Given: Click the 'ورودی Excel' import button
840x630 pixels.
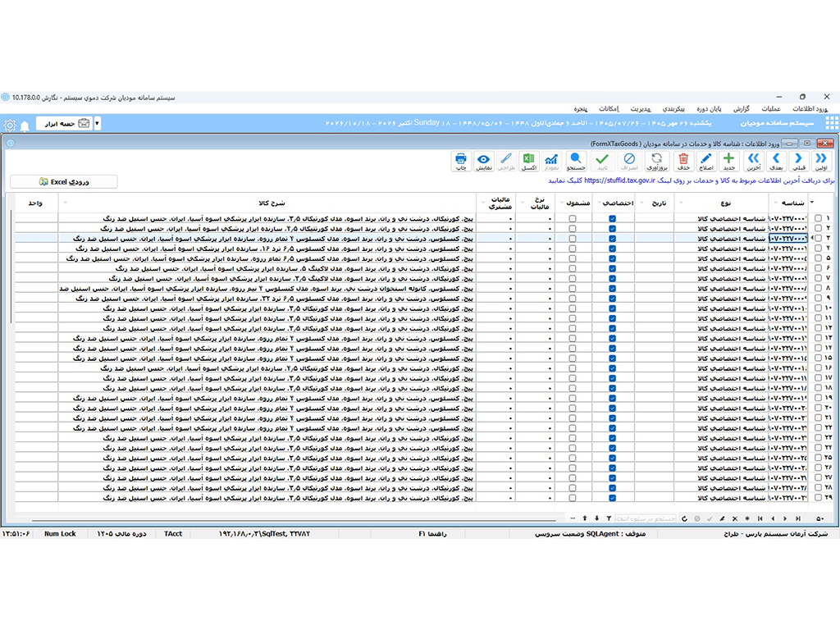Looking at the screenshot, I should click(64, 181).
